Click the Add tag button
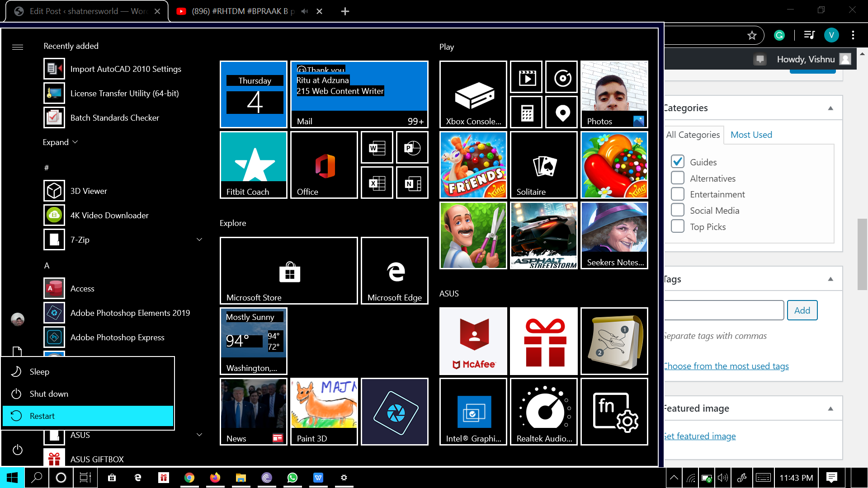Viewport: 868px width, 488px height. (x=802, y=310)
